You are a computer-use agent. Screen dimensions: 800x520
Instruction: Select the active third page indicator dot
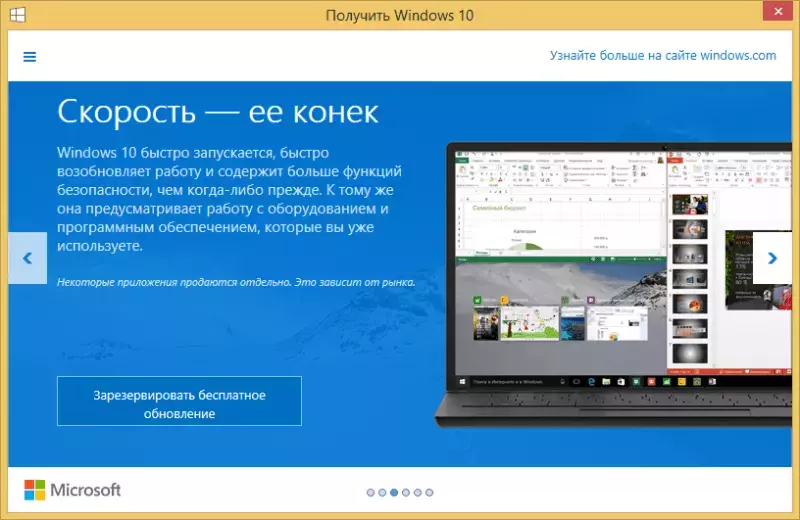tap(394, 492)
